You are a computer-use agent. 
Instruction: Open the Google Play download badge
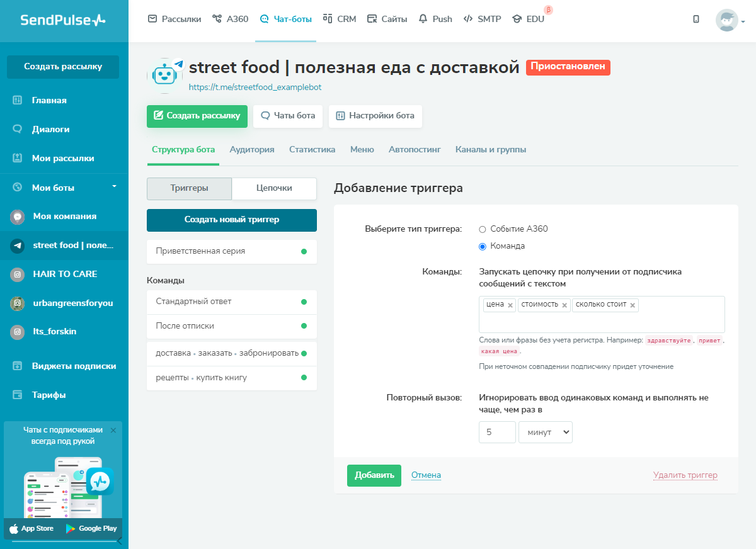coord(91,528)
